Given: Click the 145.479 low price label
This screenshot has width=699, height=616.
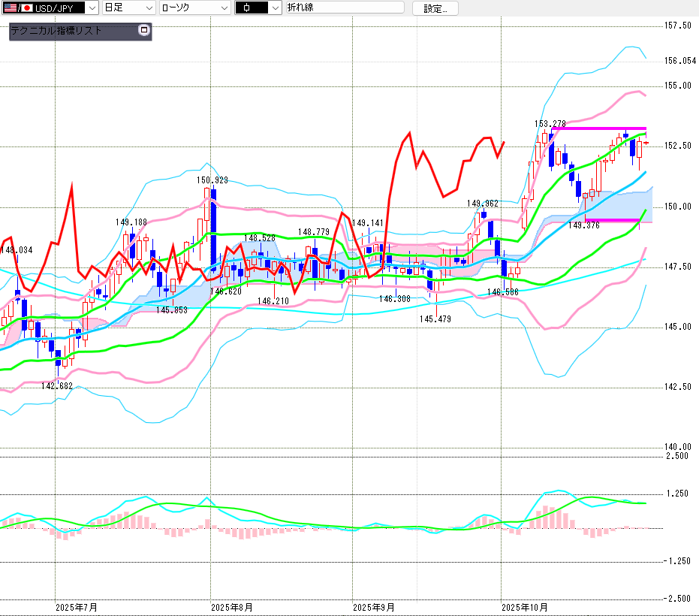Looking at the screenshot, I should click(x=435, y=319).
